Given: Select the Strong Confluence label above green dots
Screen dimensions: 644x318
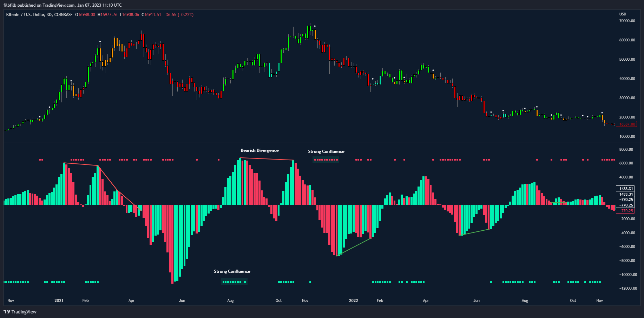Looking at the screenshot, I should [232, 271].
